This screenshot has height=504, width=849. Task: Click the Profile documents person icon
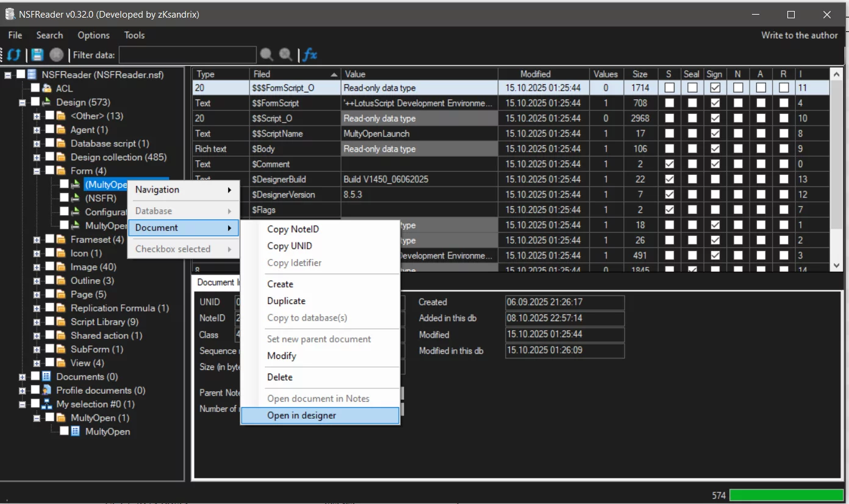(47, 390)
